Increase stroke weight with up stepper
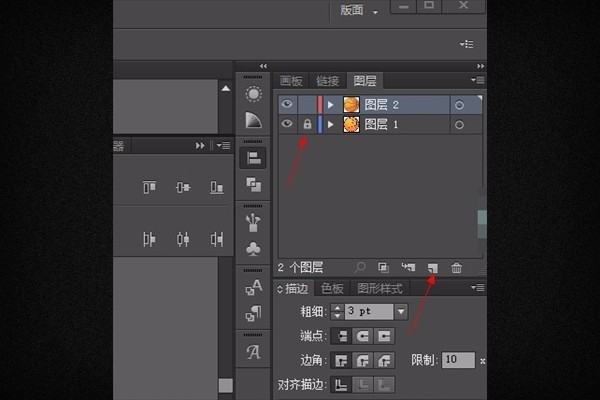The width and height of the screenshot is (600, 400). pyautogui.click(x=337, y=307)
